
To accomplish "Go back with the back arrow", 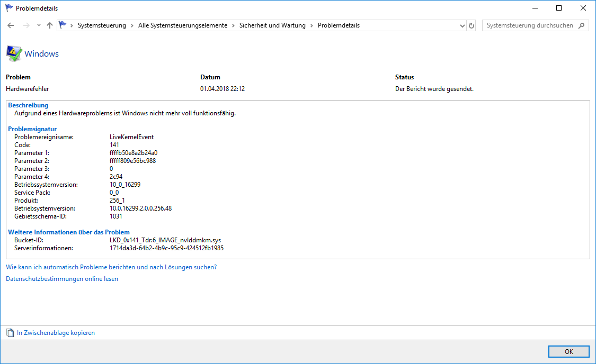I will point(11,25).
